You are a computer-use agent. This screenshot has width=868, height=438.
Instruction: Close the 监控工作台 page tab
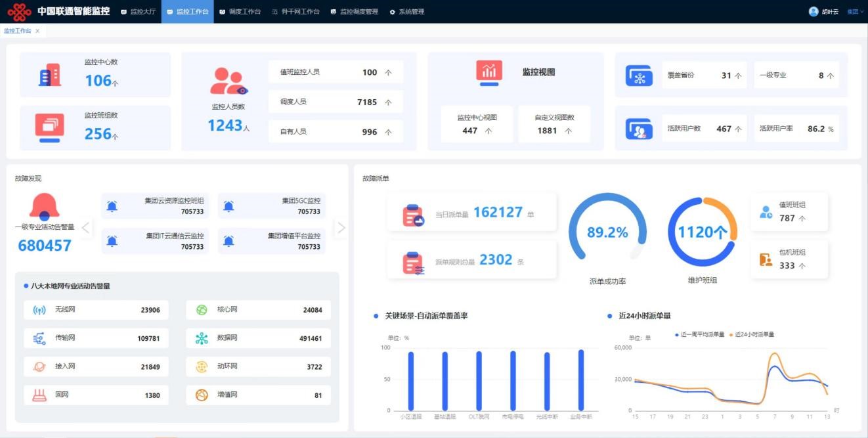(x=37, y=31)
